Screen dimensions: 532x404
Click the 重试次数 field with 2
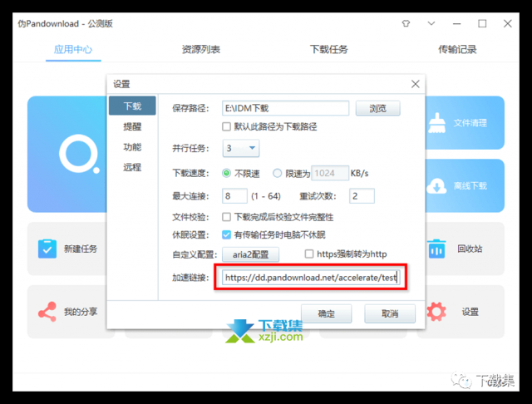click(x=362, y=196)
